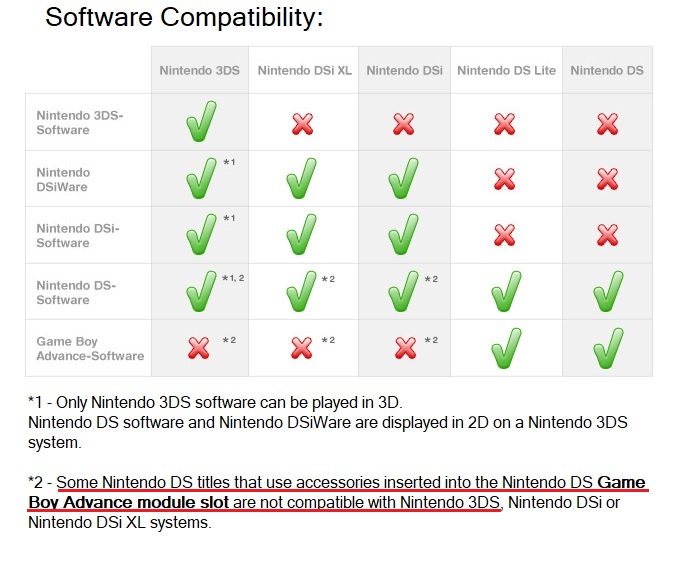
Task: Click the DSi-Software checkmark under Nintendo DSi
Action: coord(403,234)
